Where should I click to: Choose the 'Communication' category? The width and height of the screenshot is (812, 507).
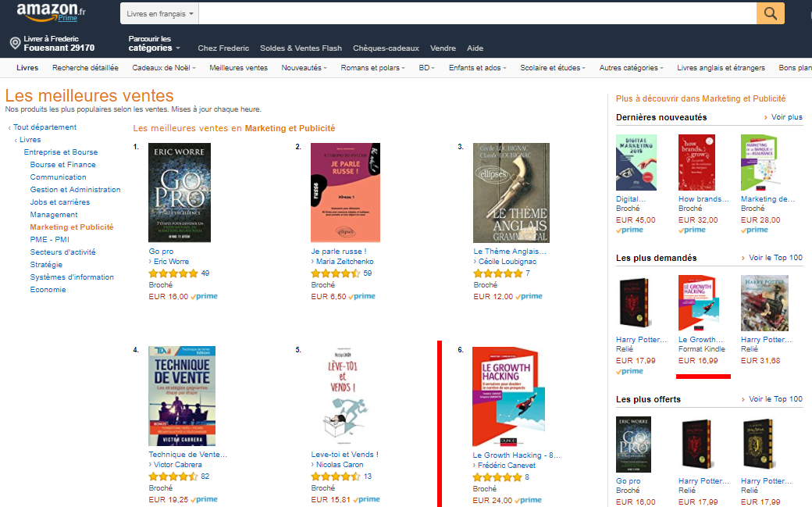click(58, 177)
